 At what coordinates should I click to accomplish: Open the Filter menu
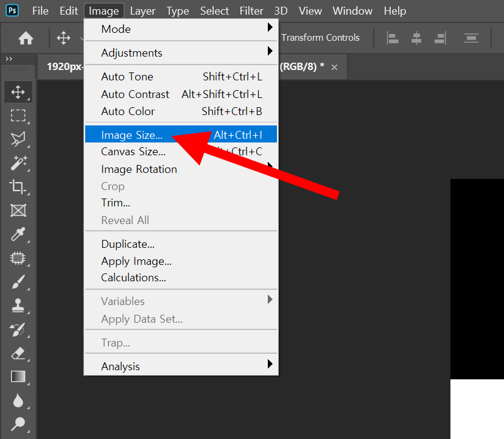[x=251, y=11]
